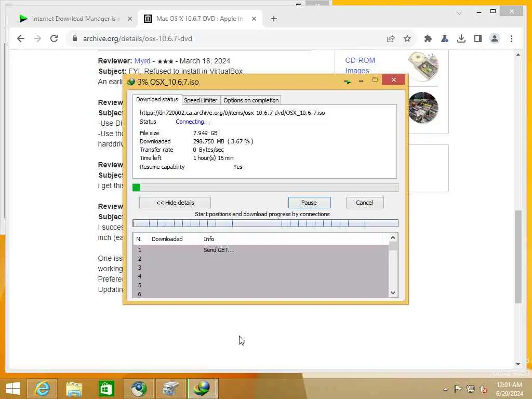Click the Downloaded column header
The height and width of the screenshot is (399, 532).
[x=167, y=239]
